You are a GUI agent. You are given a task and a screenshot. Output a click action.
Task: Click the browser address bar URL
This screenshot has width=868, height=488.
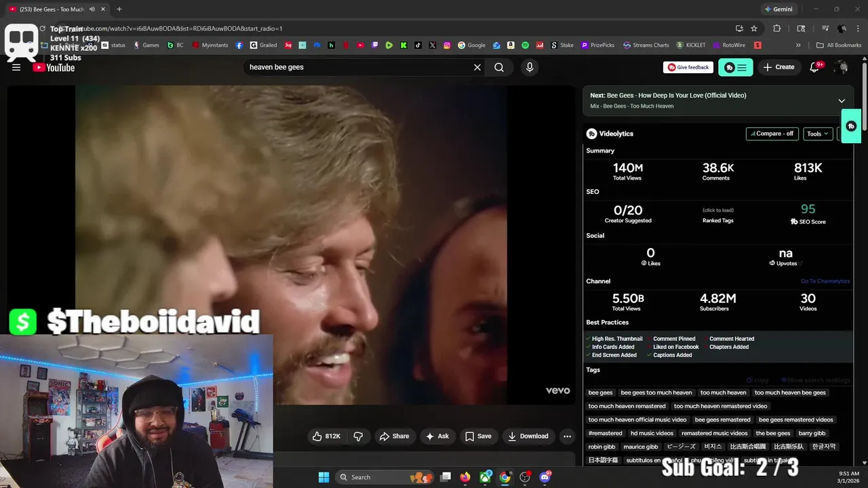[x=176, y=28]
